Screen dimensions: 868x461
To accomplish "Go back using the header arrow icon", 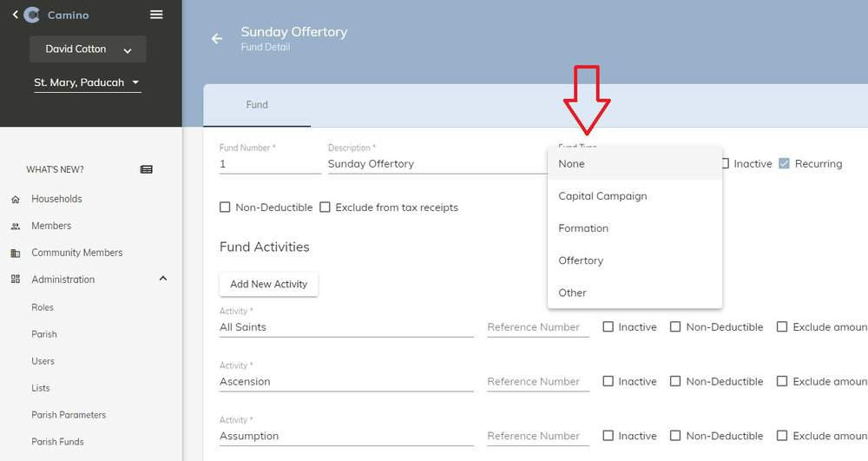I will [217, 38].
